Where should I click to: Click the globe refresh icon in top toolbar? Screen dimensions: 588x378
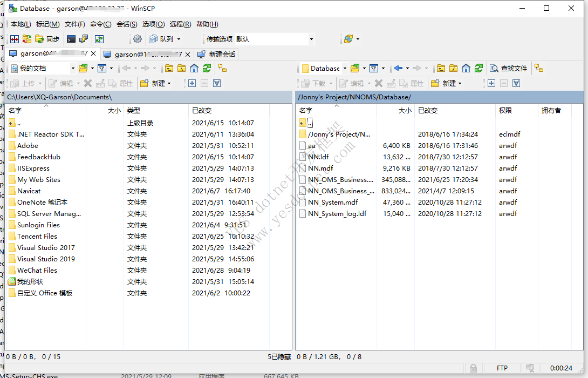click(x=348, y=39)
